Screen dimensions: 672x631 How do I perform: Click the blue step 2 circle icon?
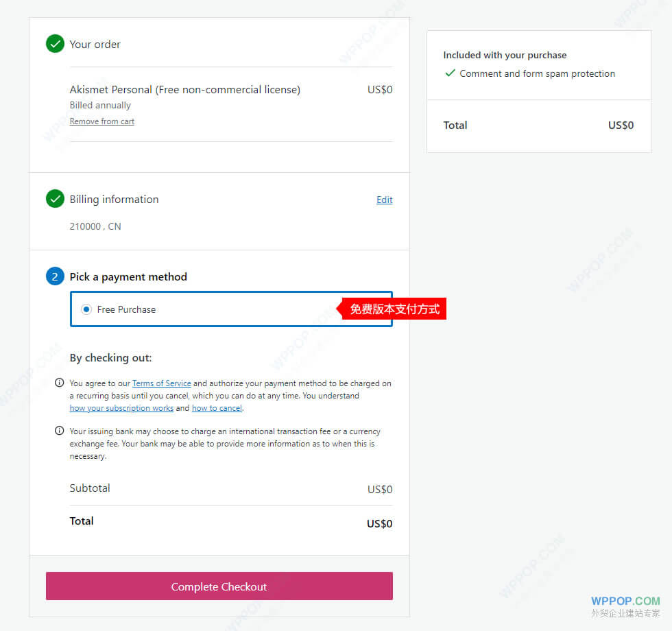point(55,276)
